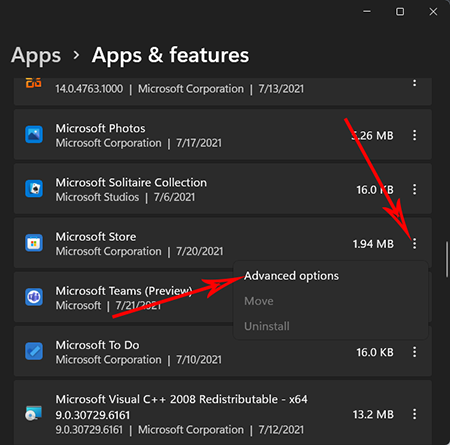Click the Microsoft Store app icon

(x=34, y=243)
